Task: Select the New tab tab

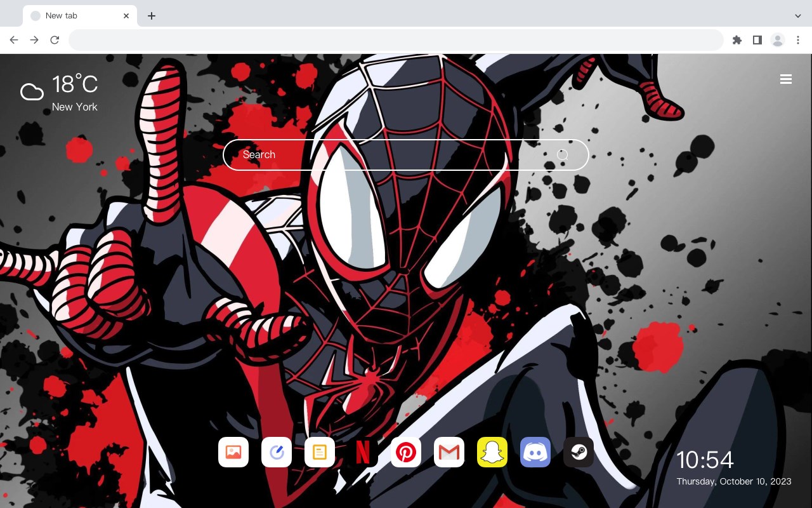Action: pos(80,16)
